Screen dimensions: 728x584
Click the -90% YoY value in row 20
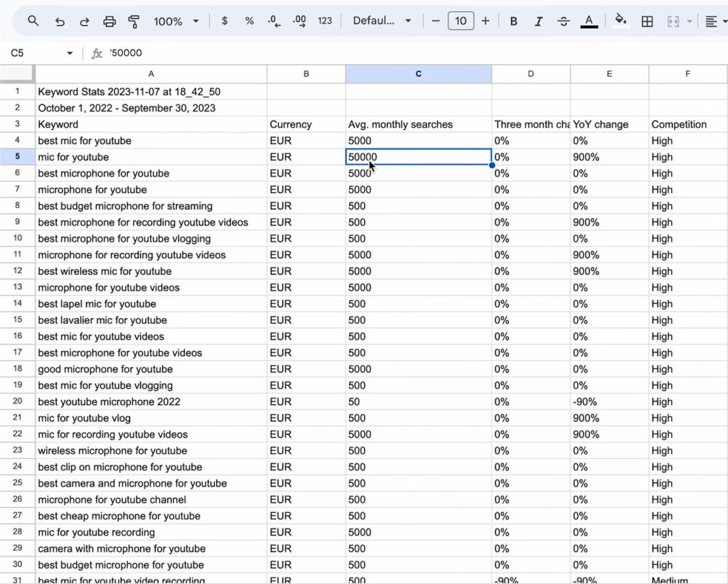[x=609, y=401]
